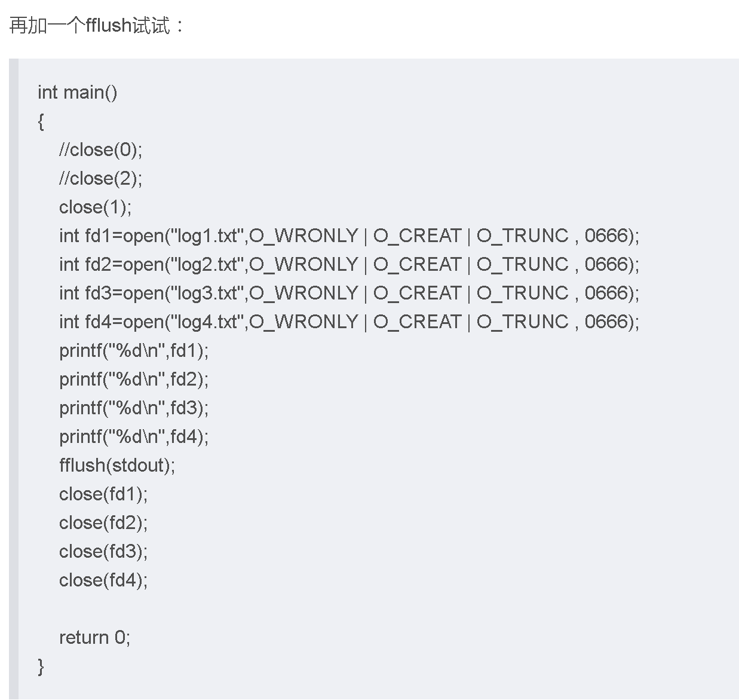Screen dimensions: 739x700
Task: Click the 'fflush(stdout);' line
Action: click(117, 465)
